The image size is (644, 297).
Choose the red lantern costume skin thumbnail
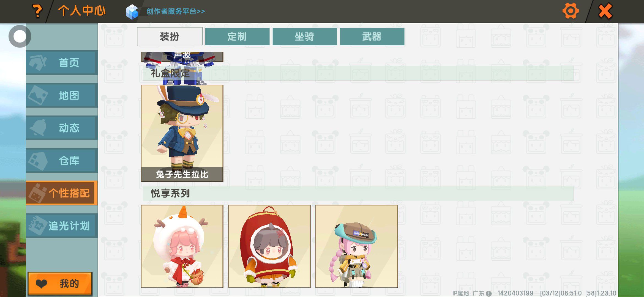(x=269, y=246)
